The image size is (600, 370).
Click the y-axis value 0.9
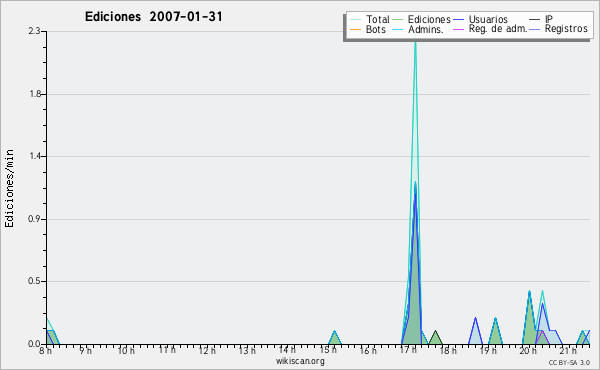tap(34, 219)
